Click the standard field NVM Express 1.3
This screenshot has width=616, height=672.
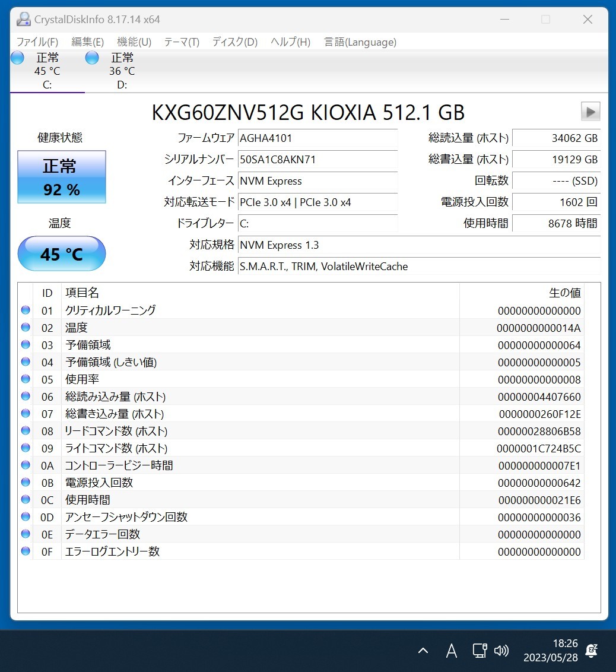tap(419, 245)
